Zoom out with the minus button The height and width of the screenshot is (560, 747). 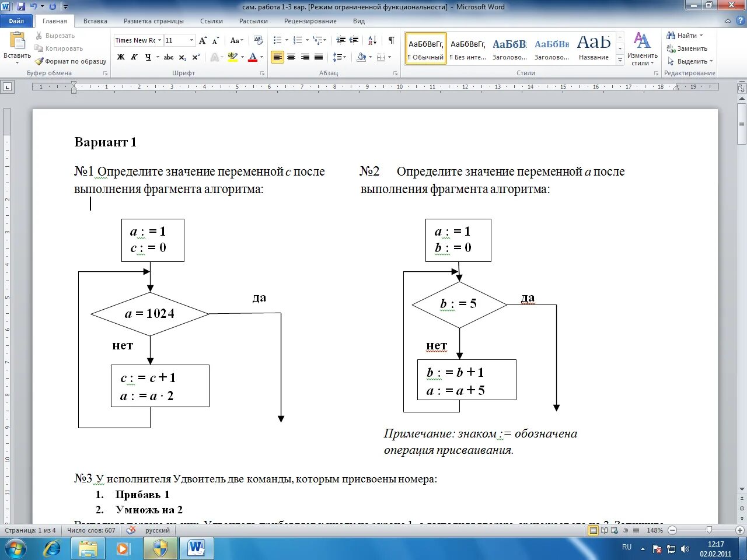tap(672, 530)
